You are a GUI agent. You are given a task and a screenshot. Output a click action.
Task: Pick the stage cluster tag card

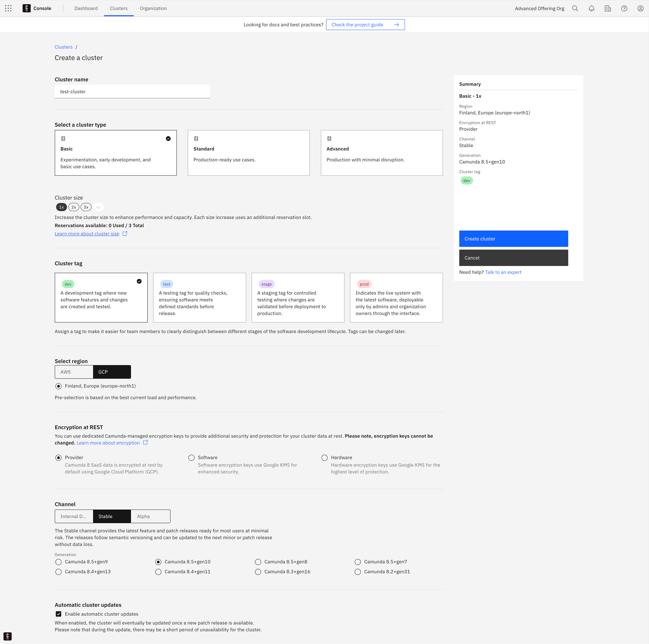click(x=298, y=297)
